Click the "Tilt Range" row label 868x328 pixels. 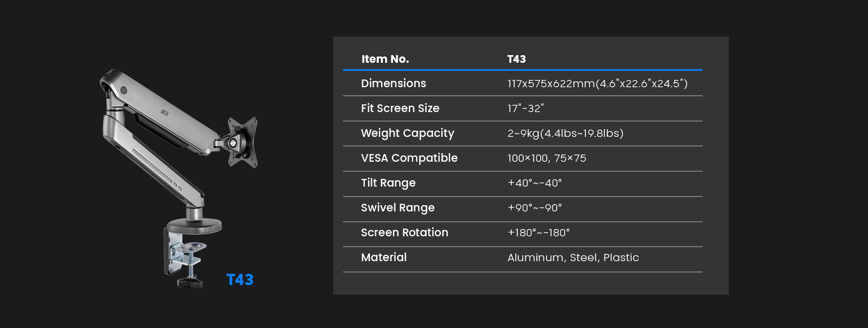tap(388, 183)
